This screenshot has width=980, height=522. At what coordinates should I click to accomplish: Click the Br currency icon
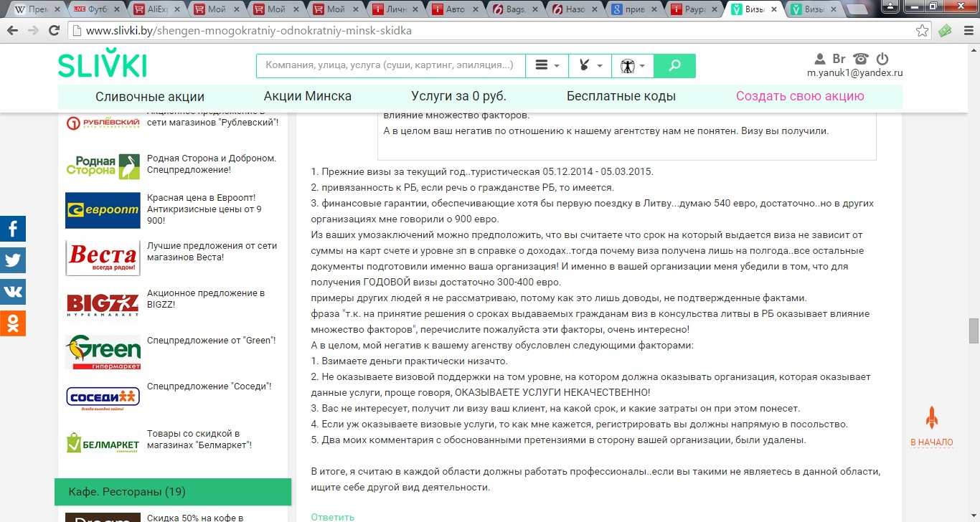839,59
